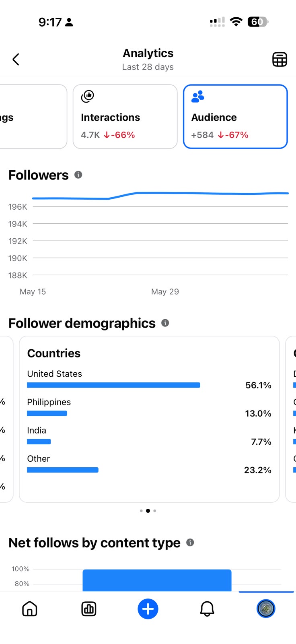The height and width of the screenshot is (644, 296).
Task: Open Last 28 days date range
Action: 148,67
